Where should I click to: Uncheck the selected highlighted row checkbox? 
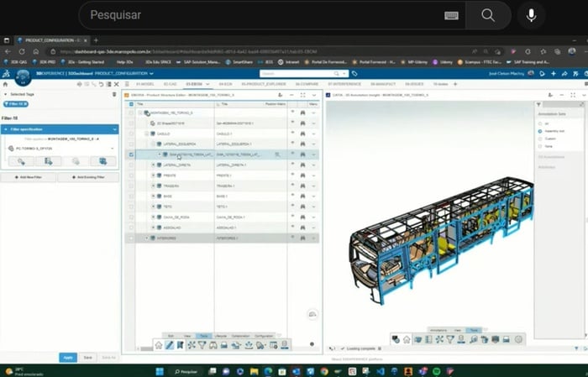[x=131, y=154]
